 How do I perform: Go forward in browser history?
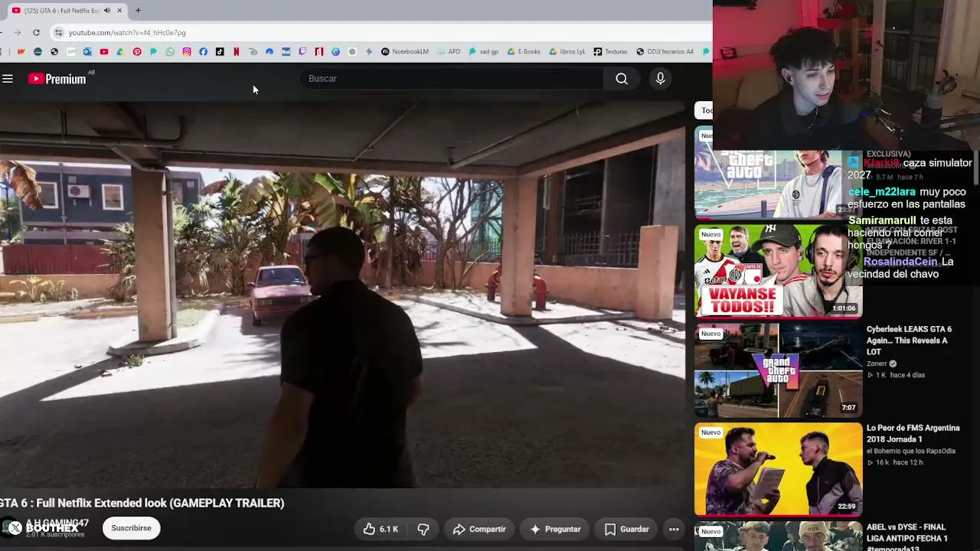pos(16,32)
